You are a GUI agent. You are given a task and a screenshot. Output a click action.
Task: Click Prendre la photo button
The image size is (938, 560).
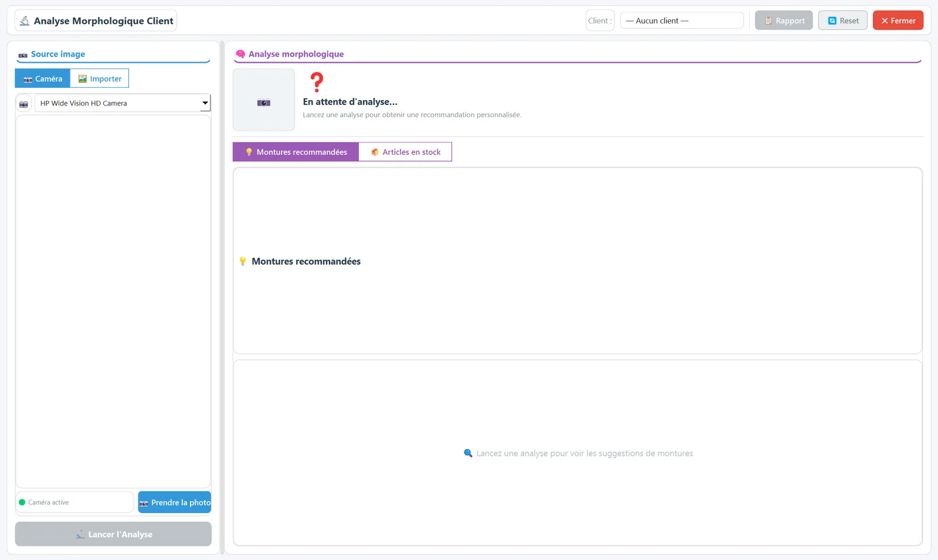[175, 503]
